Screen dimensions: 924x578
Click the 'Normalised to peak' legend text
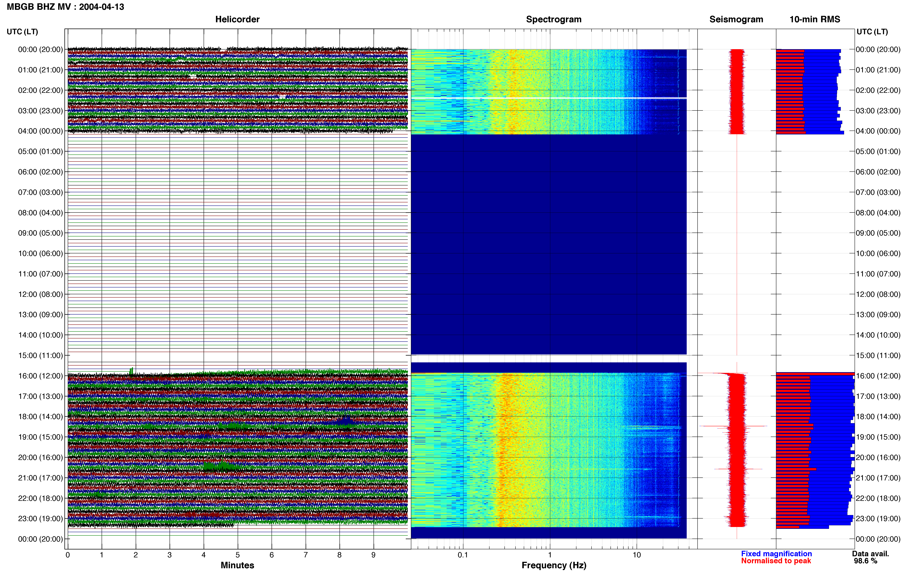click(x=776, y=561)
